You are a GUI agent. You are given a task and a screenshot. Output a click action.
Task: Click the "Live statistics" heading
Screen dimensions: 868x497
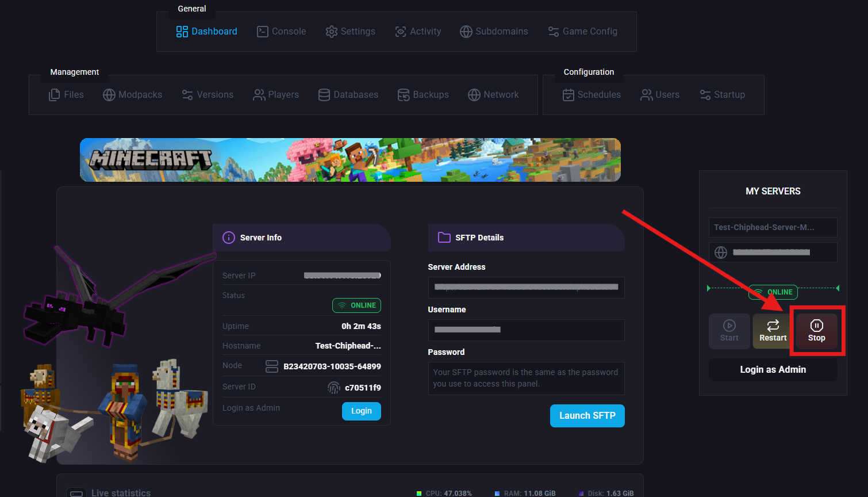coord(121,493)
